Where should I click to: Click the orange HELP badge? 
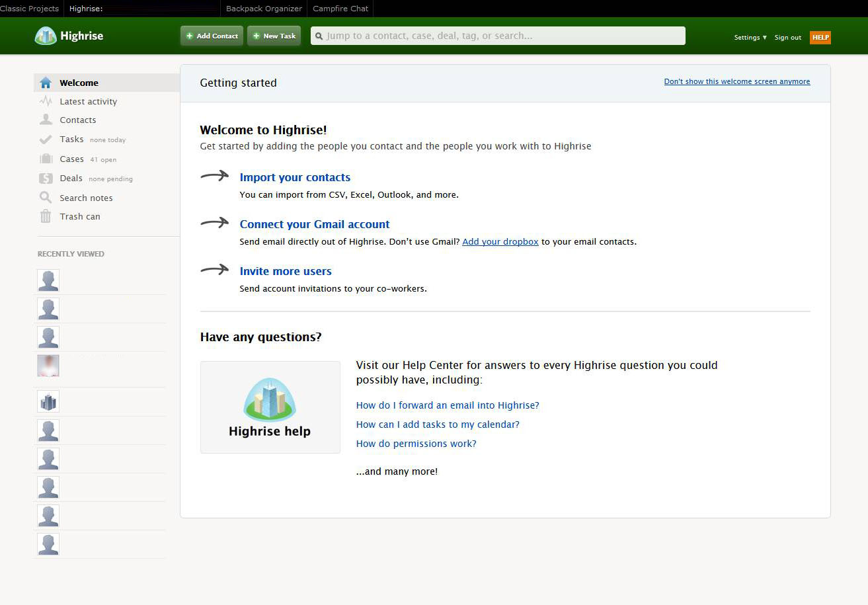pos(820,38)
